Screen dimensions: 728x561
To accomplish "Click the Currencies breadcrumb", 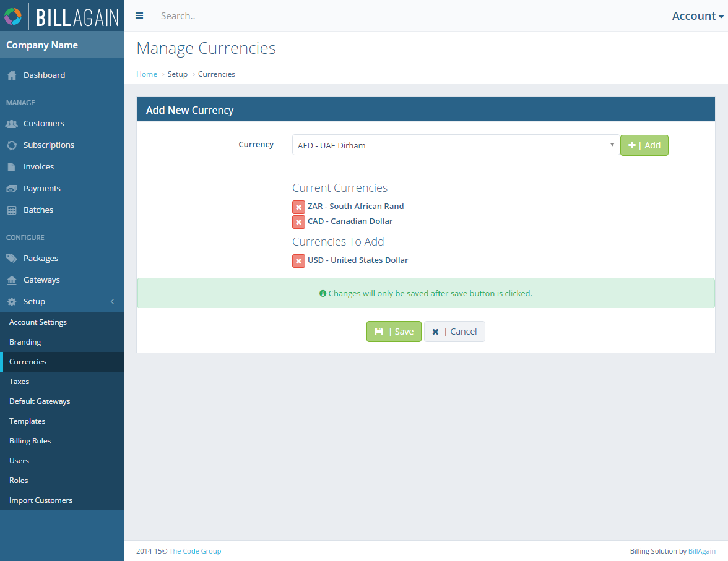I will click(217, 74).
